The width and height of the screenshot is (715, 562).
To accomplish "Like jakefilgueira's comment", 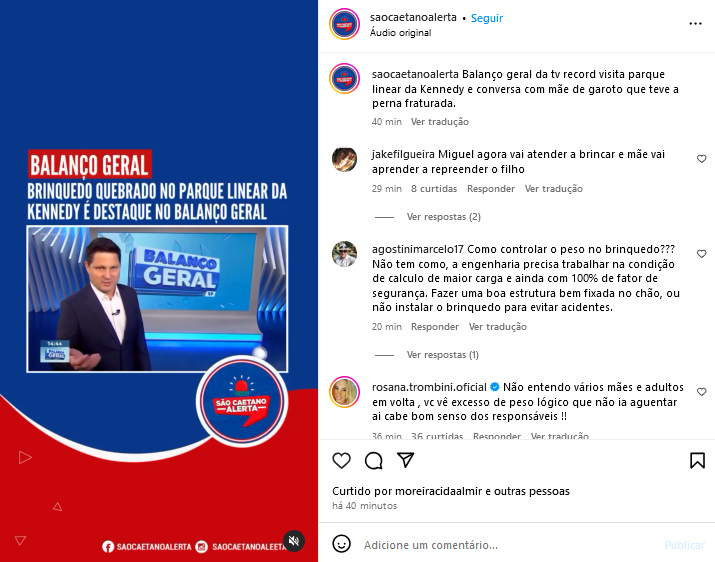I will (701, 159).
